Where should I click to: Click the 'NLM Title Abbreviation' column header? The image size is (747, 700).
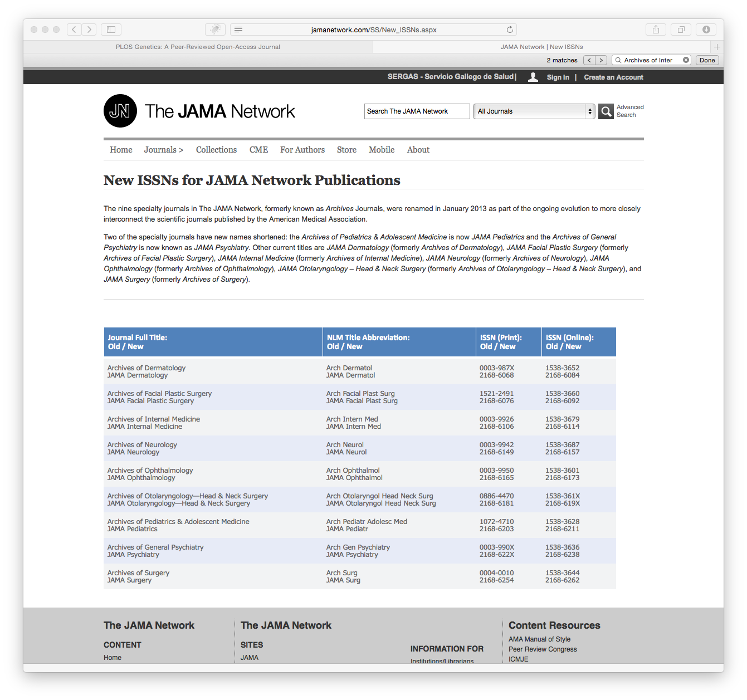pyautogui.click(x=399, y=342)
